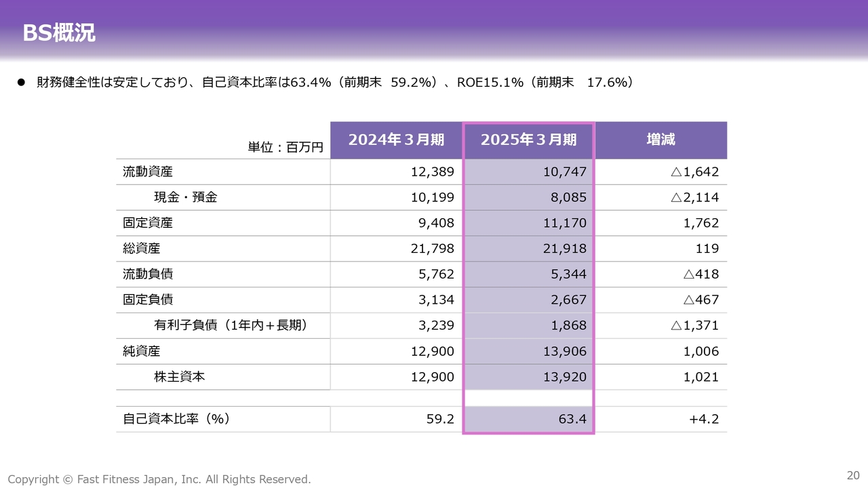Click the change △467 for 固定負債
The width and height of the screenshot is (868, 488).
701,300
